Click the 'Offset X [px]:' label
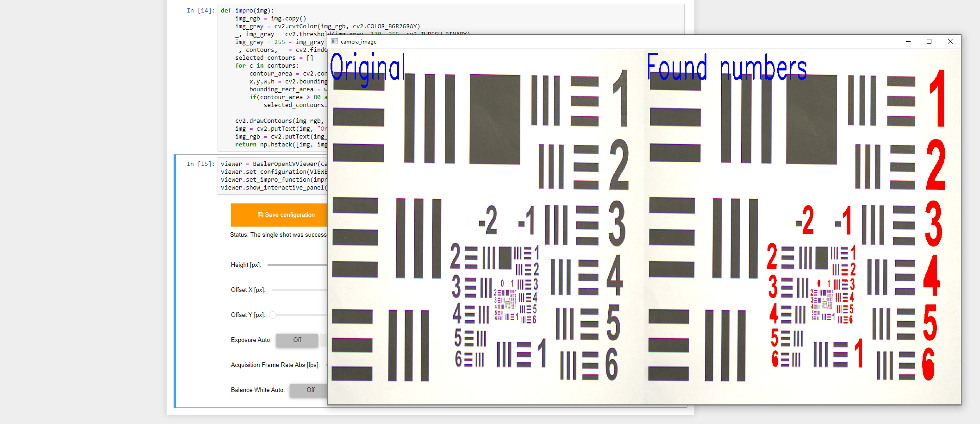Screen dimensions: 980x424 click(x=248, y=290)
